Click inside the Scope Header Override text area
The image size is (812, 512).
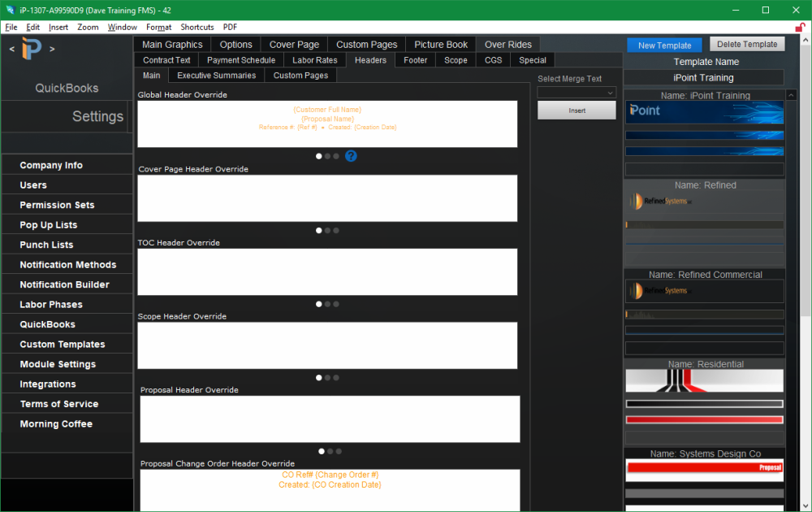pos(329,345)
